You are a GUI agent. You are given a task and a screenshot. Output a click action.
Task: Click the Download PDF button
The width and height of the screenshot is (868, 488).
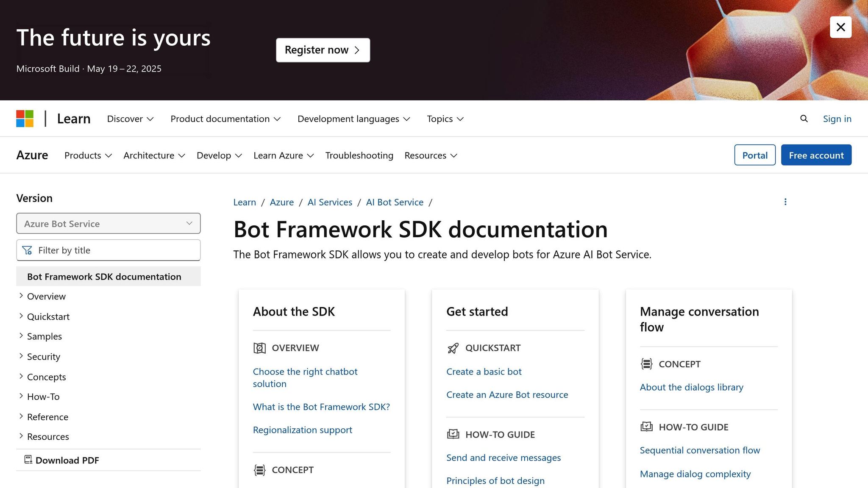(x=62, y=460)
